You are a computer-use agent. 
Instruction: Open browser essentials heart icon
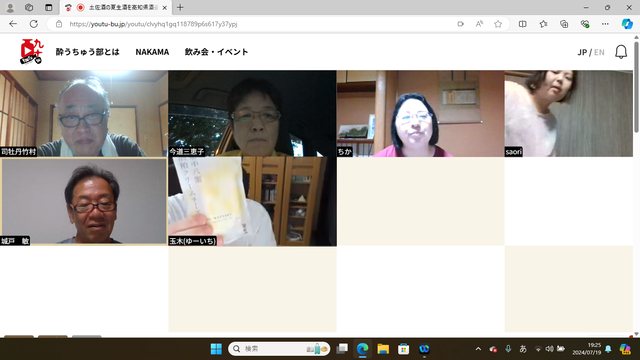pyautogui.click(x=585, y=24)
